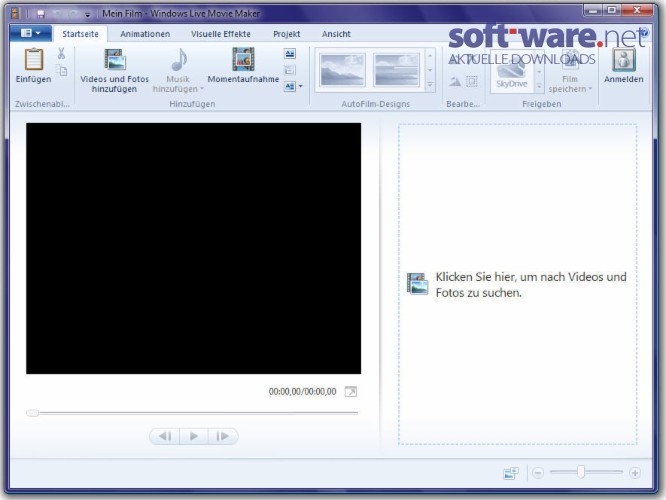666x500 pixels.
Task: Publish film to SkyDrive
Action: pos(512,72)
